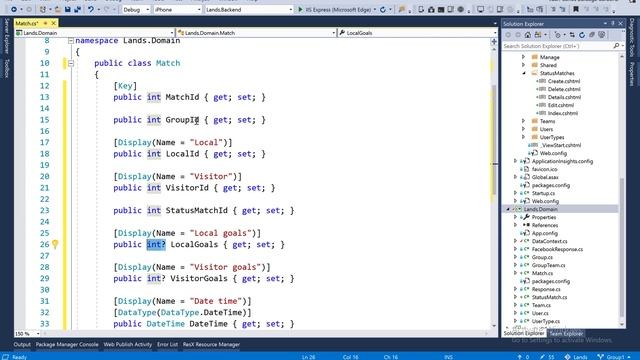The width and height of the screenshot is (640, 360).
Task: Collapse the namespace Lands.Domain code block
Action: (71, 41)
